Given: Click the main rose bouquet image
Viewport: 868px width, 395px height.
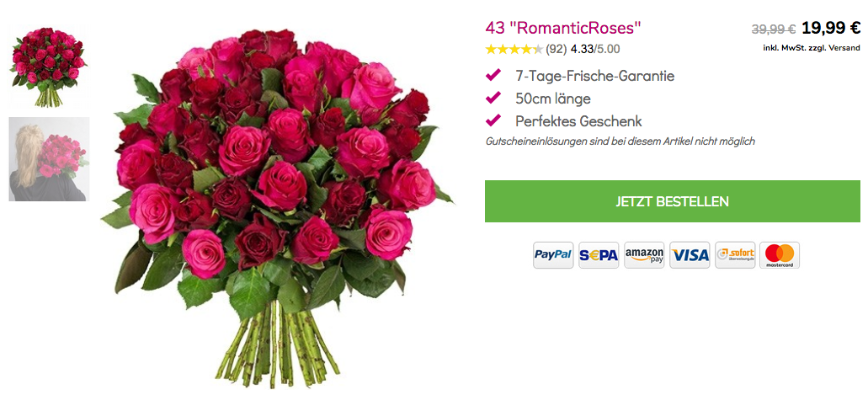Looking at the screenshot, I should click(277, 208).
